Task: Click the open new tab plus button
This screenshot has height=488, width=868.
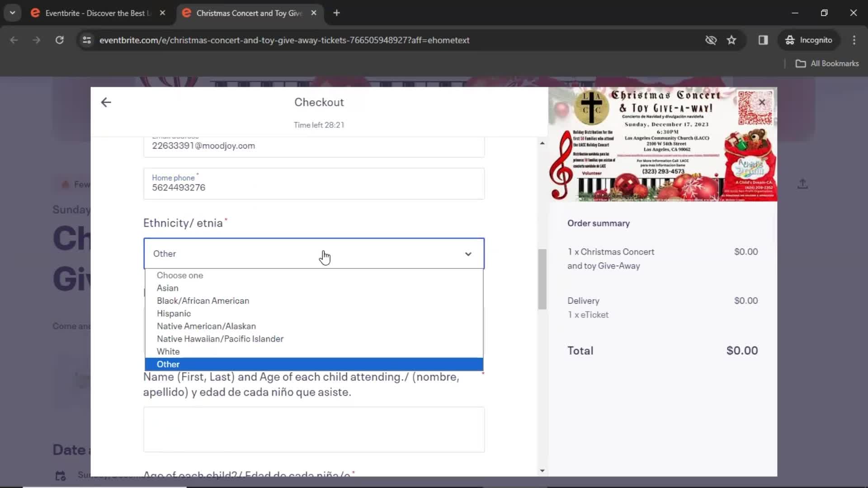Action: 337,13
